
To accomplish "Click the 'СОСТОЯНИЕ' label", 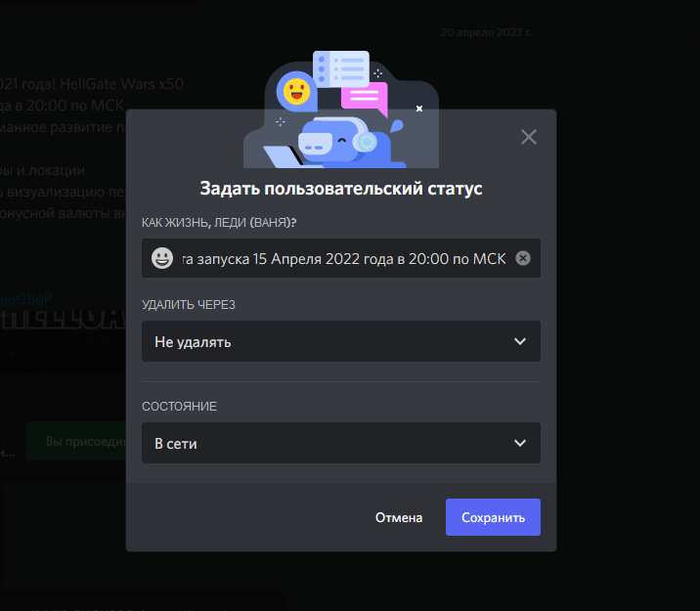I will [179, 407].
